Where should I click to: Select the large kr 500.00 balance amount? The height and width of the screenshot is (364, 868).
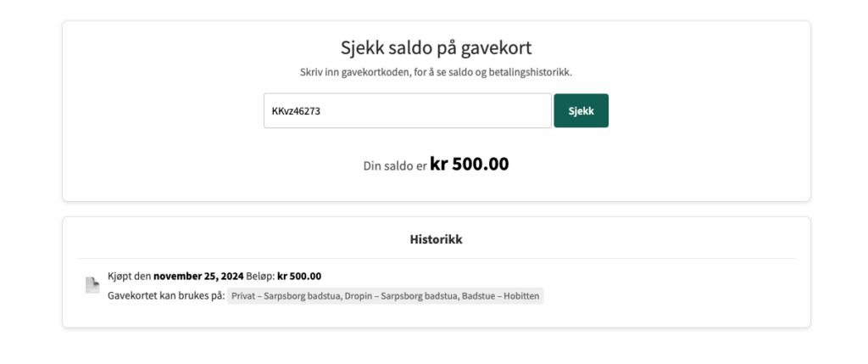(x=470, y=164)
